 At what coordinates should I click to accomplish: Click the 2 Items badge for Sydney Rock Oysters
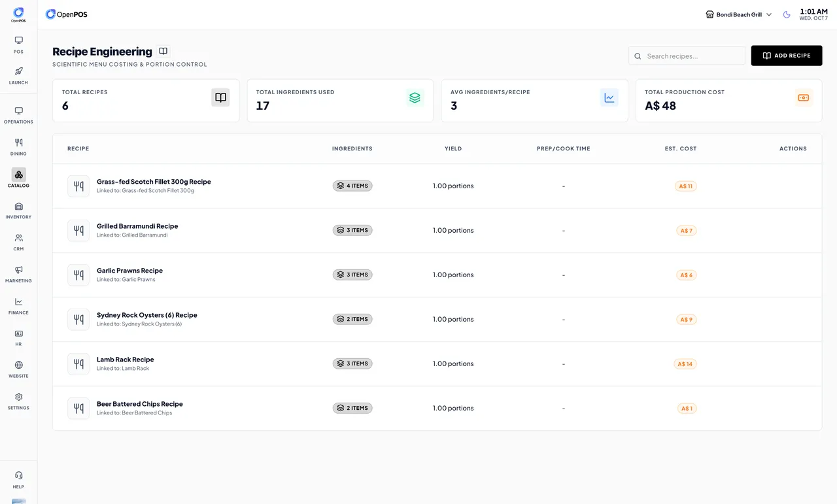(x=352, y=319)
